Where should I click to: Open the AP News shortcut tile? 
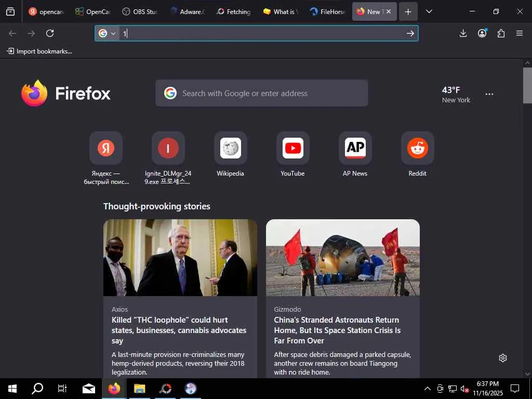pyautogui.click(x=355, y=148)
